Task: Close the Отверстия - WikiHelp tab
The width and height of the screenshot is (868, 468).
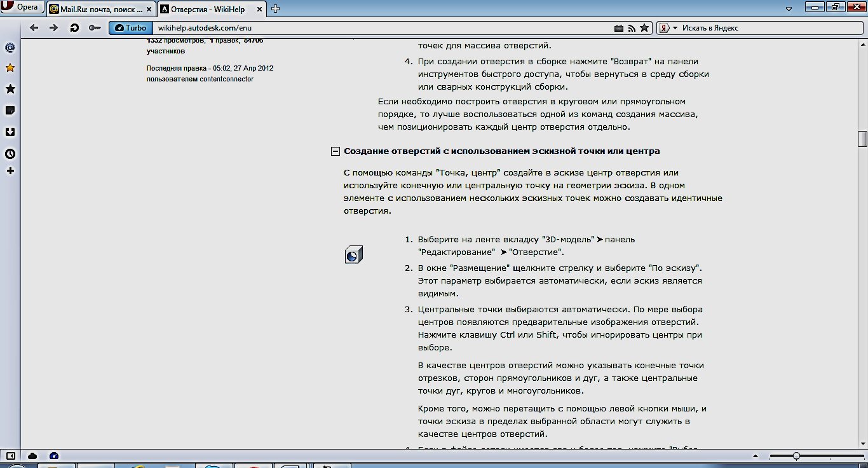Action: point(259,9)
